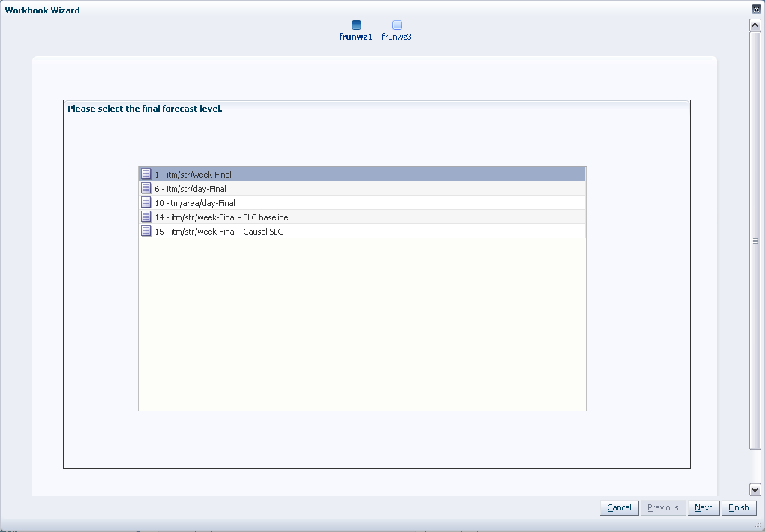
Task: Click the frunwz1 step indicator square
Action: 357,25
